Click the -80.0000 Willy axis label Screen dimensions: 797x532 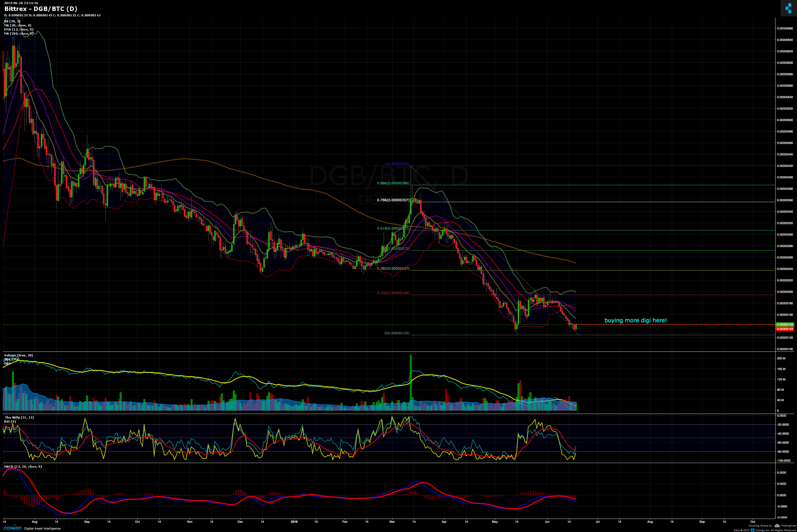pos(783,452)
